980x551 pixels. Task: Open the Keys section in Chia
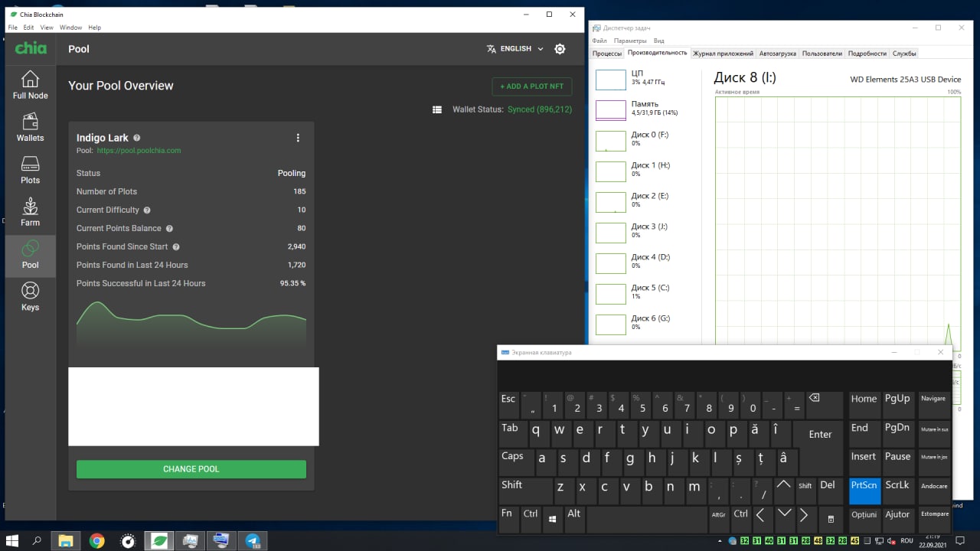coord(30,297)
